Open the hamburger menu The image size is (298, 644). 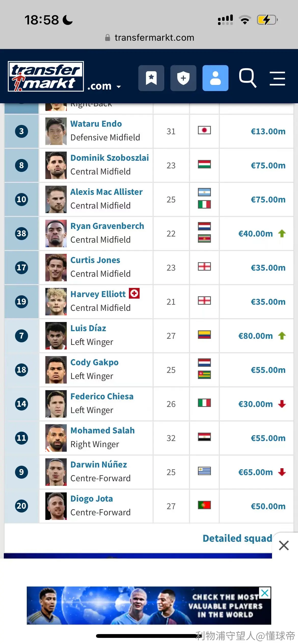(277, 78)
